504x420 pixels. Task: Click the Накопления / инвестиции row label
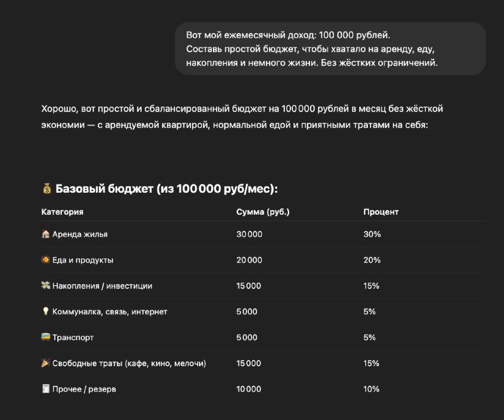(x=102, y=286)
